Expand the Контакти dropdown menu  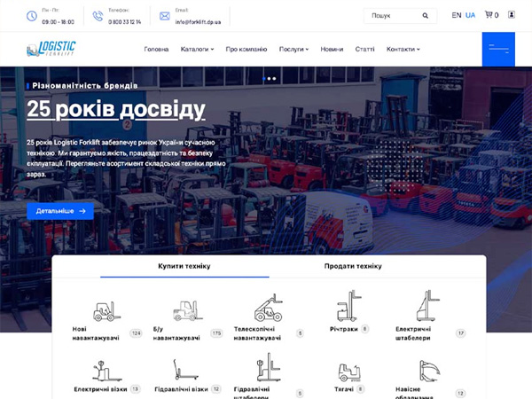[x=403, y=50]
